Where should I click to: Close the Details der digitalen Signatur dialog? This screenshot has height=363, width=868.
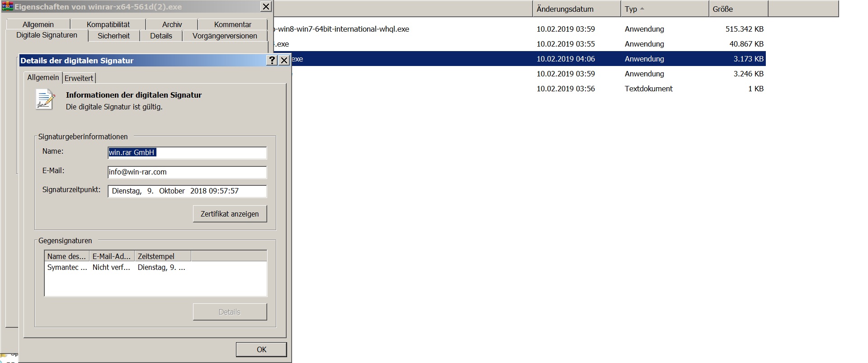point(284,60)
